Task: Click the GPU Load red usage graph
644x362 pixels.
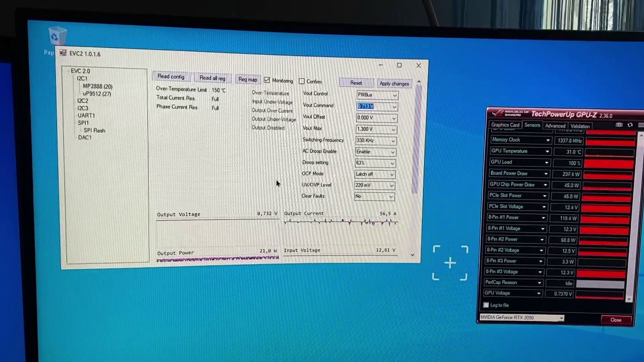Action: coord(609,163)
